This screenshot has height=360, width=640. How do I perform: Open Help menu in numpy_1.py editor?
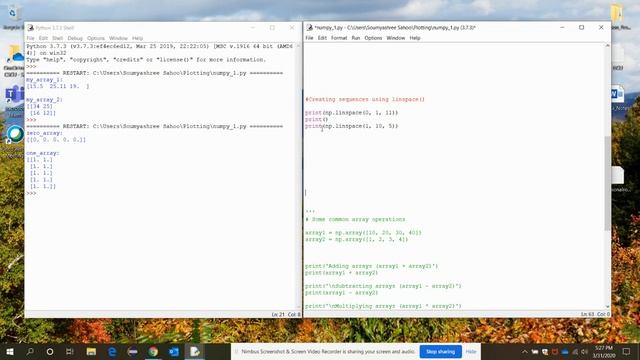pos(415,38)
